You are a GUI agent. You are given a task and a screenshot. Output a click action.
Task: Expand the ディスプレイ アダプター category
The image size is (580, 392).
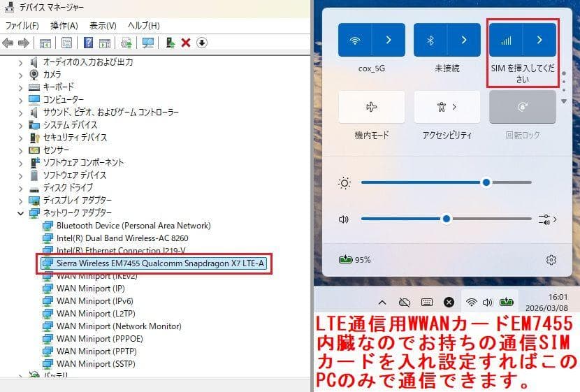[x=21, y=201]
